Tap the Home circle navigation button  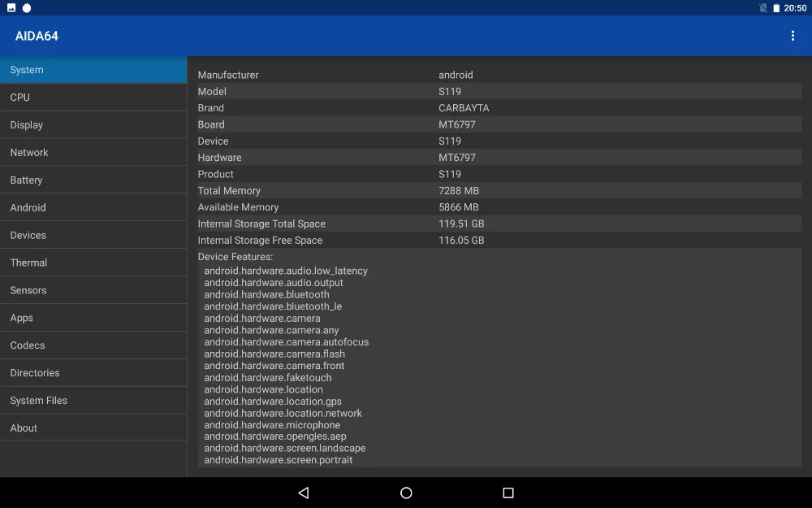click(x=406, y=493)
